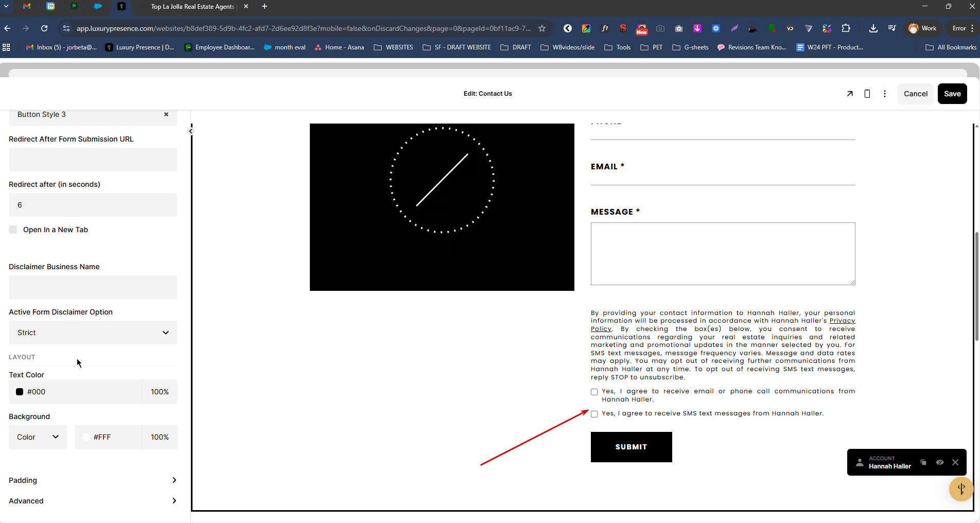Open the gold Luxury Presence floating button
The width and height of the screenshot is (980, 523).
(961, 489)
